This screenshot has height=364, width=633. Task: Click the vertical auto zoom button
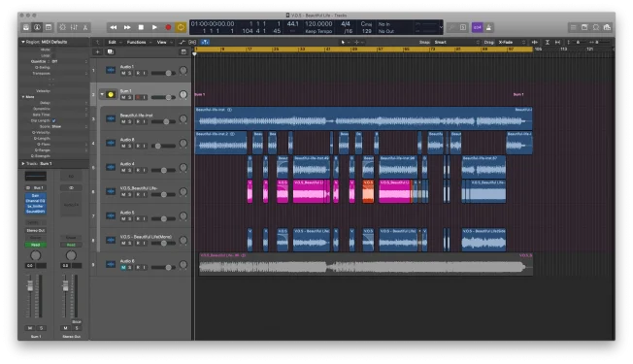(548, 42)
